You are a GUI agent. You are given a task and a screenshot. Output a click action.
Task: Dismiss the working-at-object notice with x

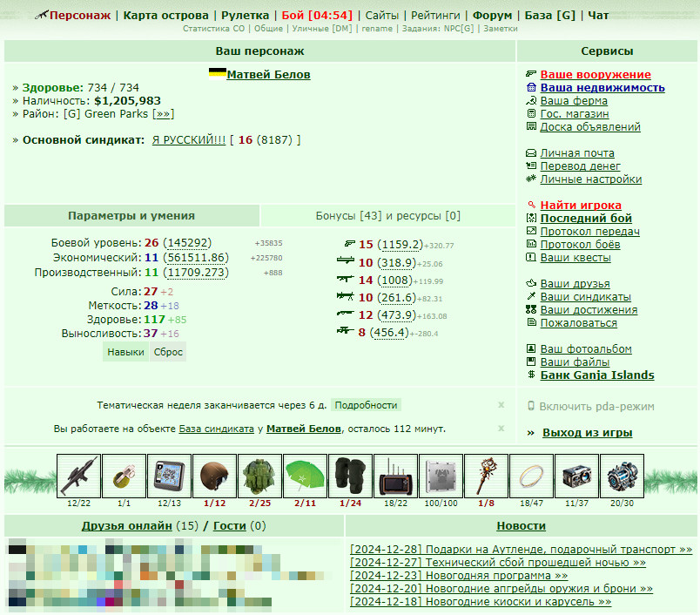pos(501,429)
